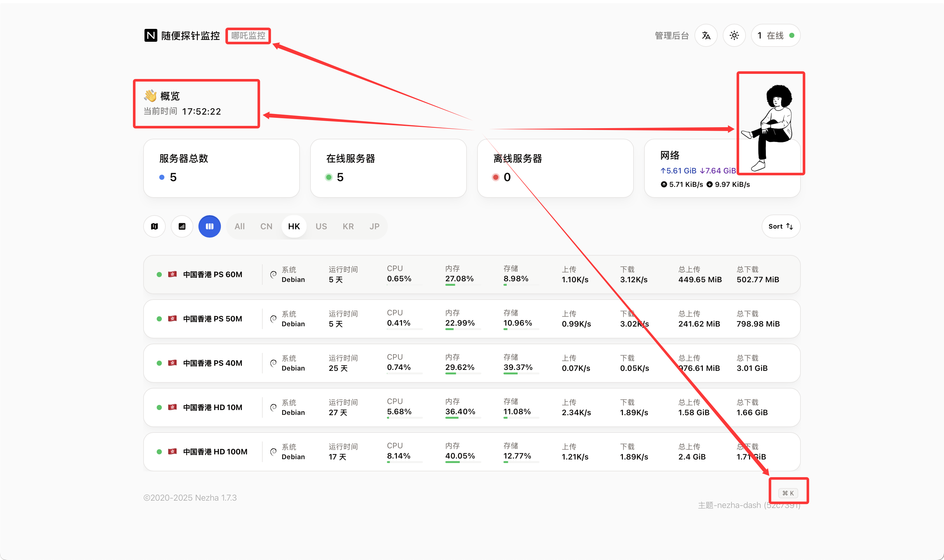Switch to the chart view icon

point(182,226)
